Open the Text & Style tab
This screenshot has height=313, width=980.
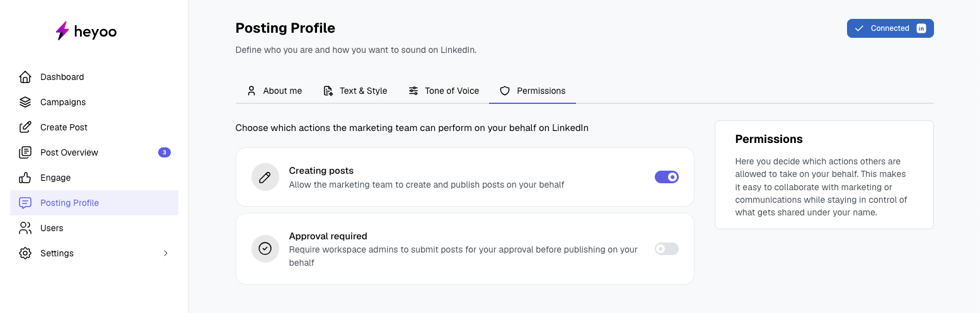(x=355, y=91)
